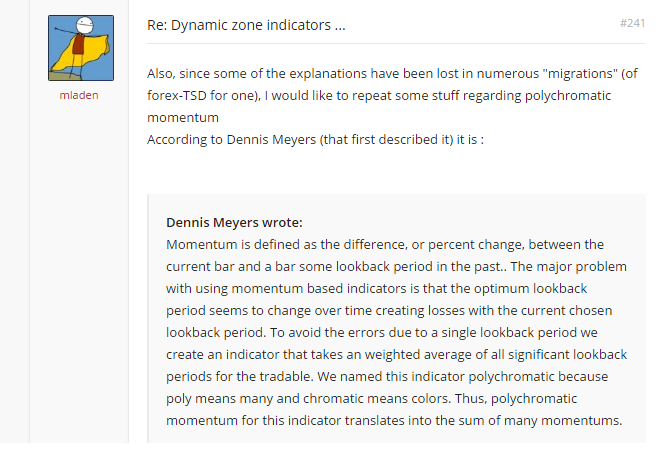This screenshot has height=460, width=662.
Task: Click the line starting "lookback period. To avoid"
Action: click(x=386, y=332)
